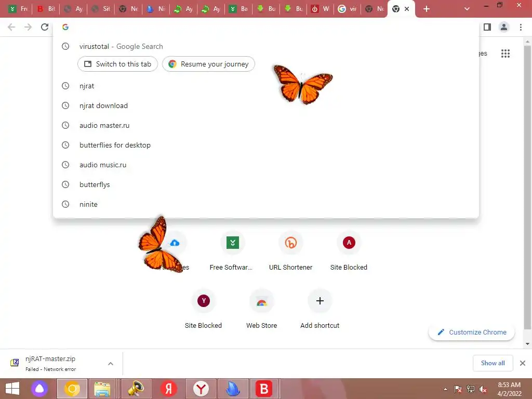
Task: Go forward using the forward arrow
Action: (x=28, y=27)
